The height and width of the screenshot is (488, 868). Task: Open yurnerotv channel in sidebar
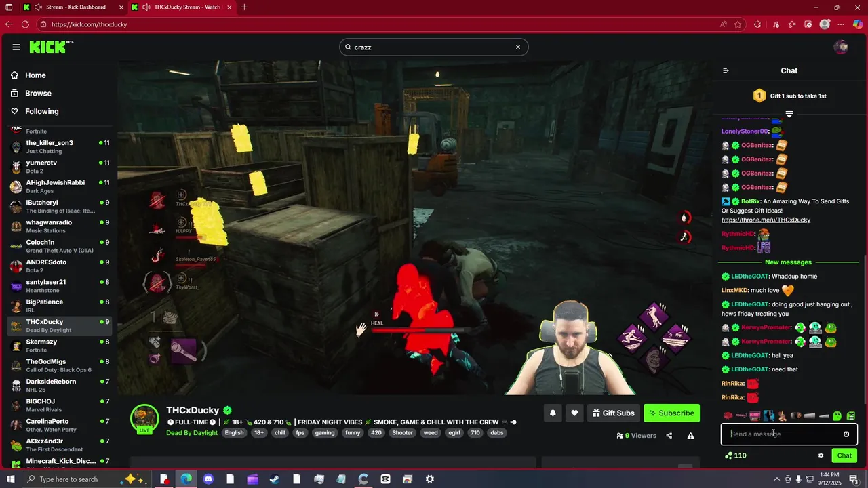tap(60, 167)
